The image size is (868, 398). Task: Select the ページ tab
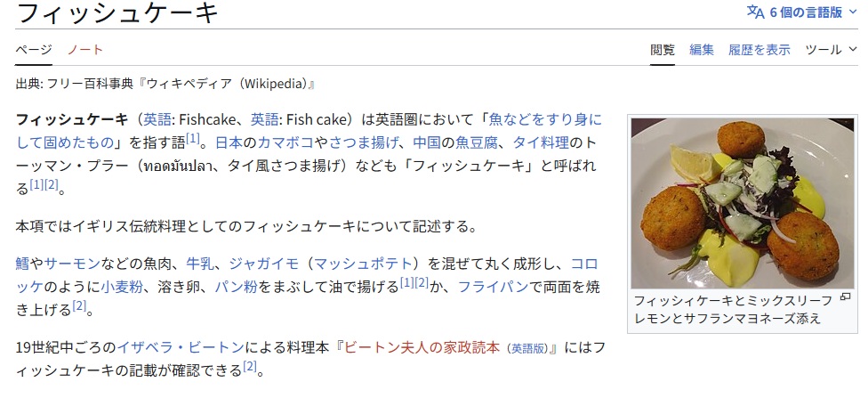[34, 50]
